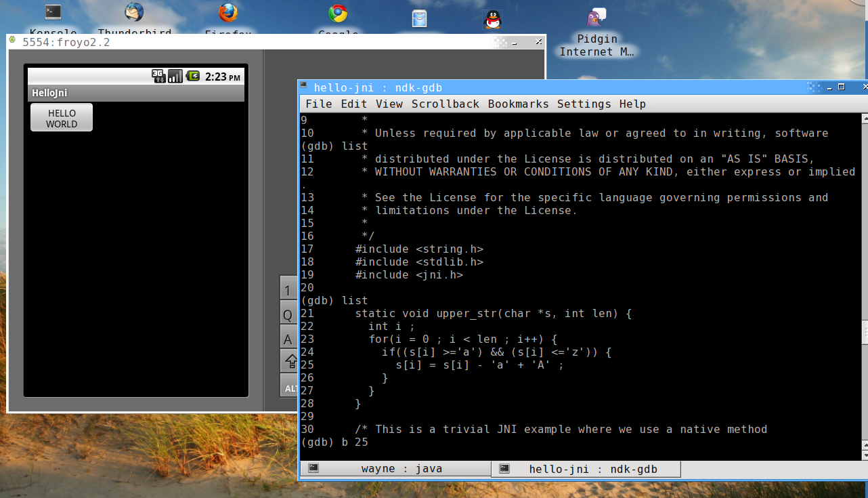
Task: Click the emulator keyboard A key
Action: (288, 339)
